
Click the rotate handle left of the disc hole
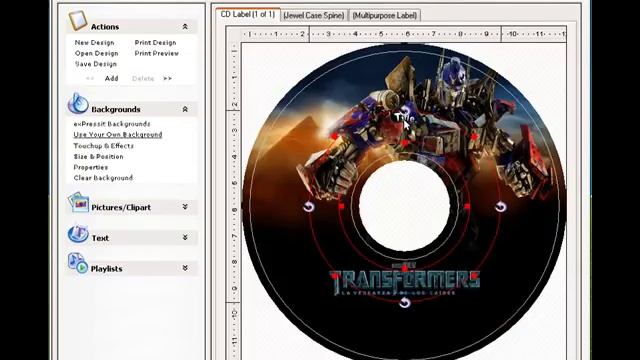coord(309,207)
